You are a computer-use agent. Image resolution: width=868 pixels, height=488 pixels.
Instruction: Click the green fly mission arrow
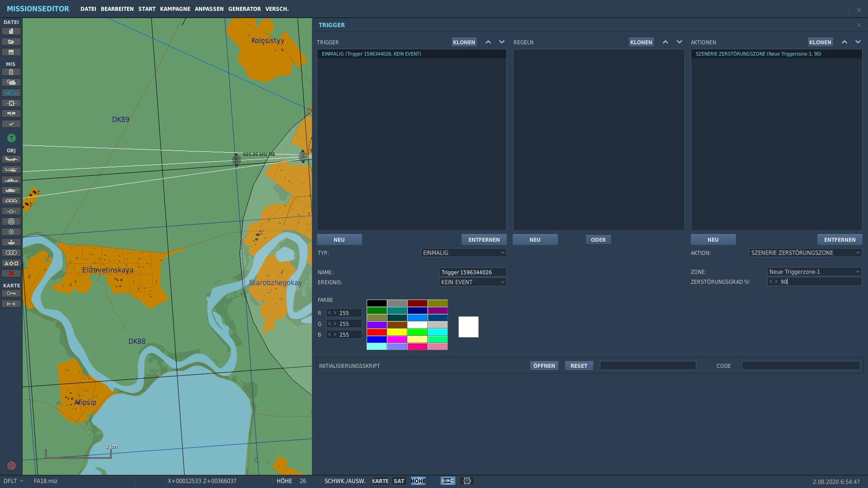click(x=11, y=138)
